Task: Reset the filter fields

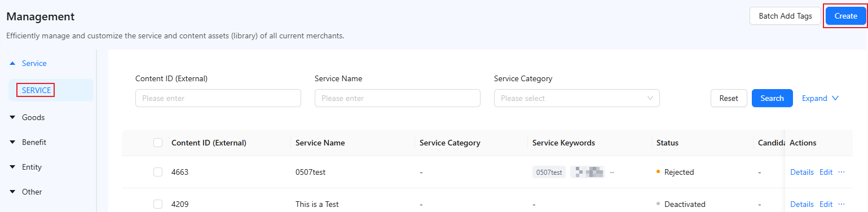Action: coord(729,98)
